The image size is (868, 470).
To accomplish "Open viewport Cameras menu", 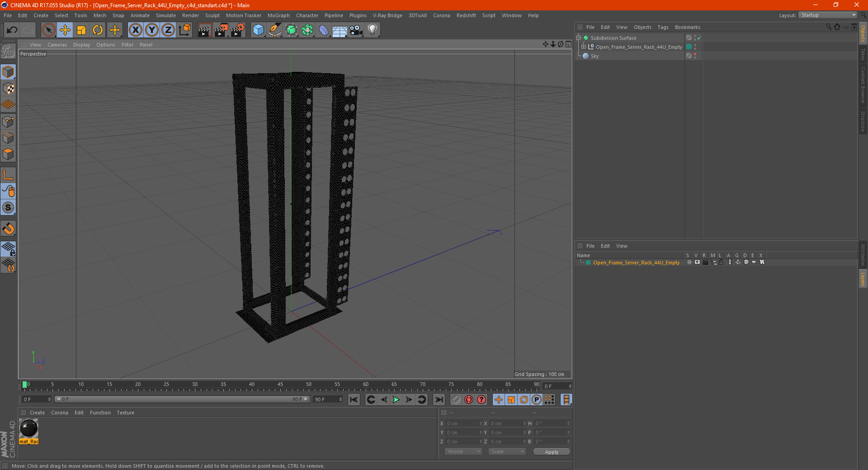I will point(57,45).
